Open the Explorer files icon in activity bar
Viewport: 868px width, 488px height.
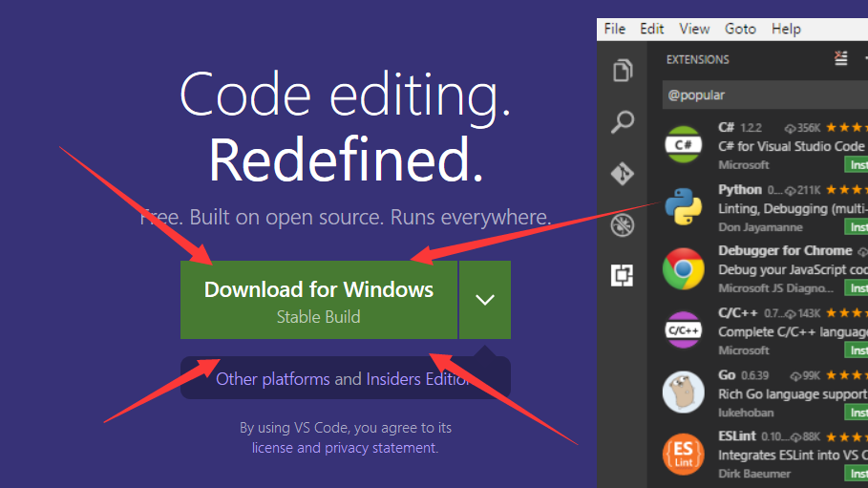pyautogui.click(x=623, y=71)
